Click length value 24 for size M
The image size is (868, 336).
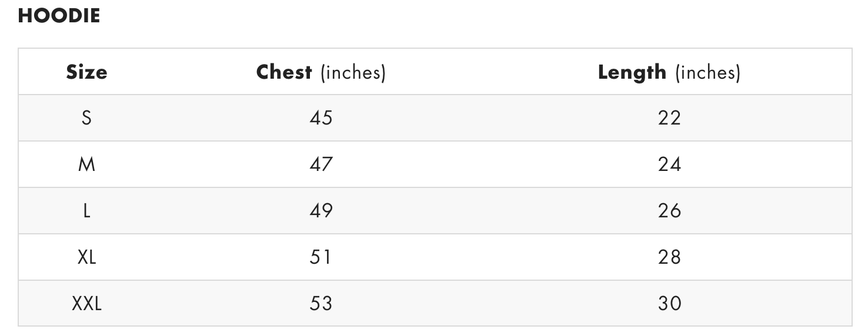pyautogui.click(x=669, y=164)
